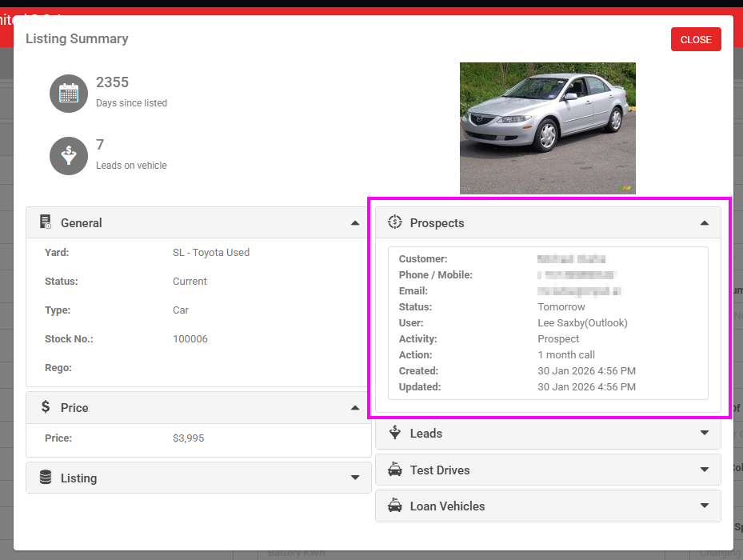This screenshot has width=743, height=560.
Task: Click the Loan Vehicles car icon
Action: click(394, 506)
